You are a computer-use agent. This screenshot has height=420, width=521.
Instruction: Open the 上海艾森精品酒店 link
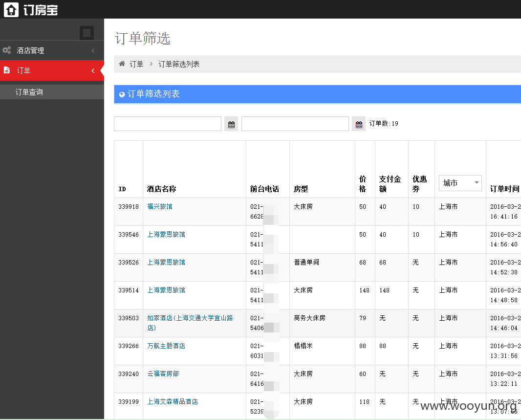173,402
